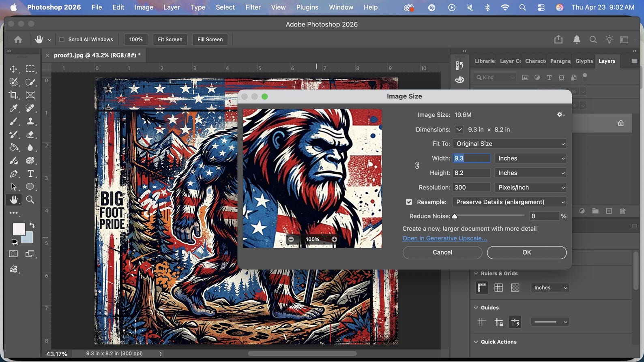This screenshot has height=362, width=644.
Task: Select the Crop tool
Action: click(13, 95)
